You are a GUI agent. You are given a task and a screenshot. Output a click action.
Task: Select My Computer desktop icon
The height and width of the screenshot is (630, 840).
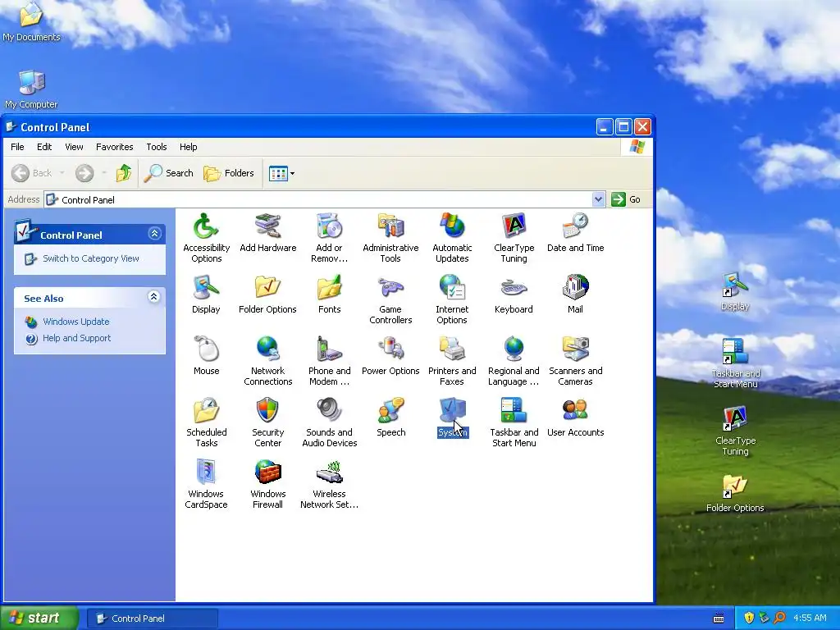(32, 89)
